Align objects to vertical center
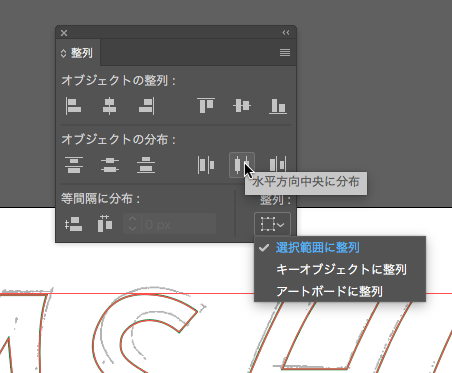Viewport: 452px width, 373px height. (242, 106)
